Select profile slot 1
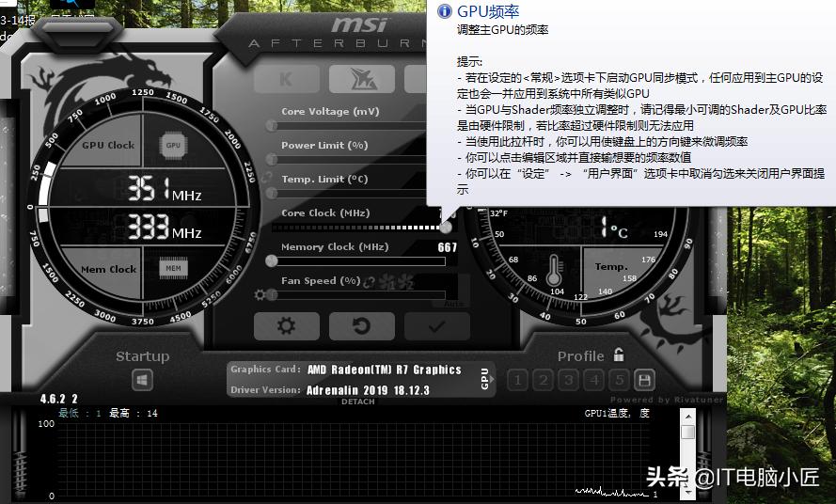The image size is (836, 504). click(517, 380)
